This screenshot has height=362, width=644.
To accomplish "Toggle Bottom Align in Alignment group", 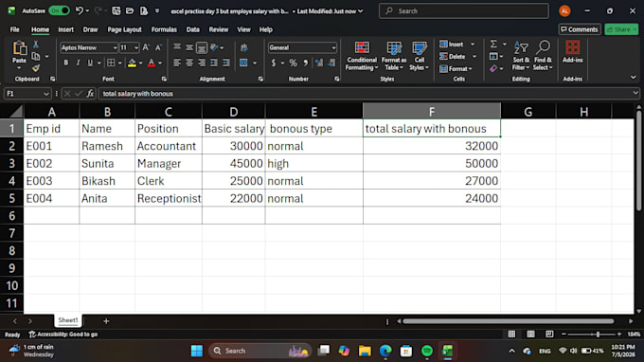I will (202, 47).
